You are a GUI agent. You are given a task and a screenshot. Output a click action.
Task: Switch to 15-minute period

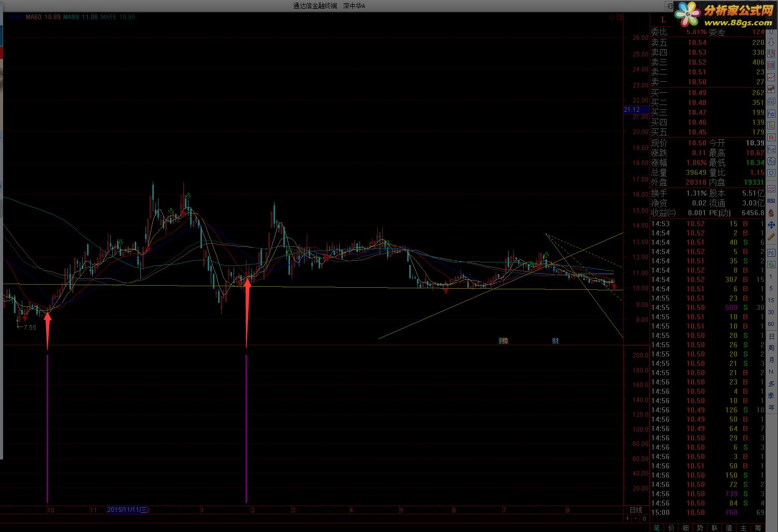tap(771, 301)
